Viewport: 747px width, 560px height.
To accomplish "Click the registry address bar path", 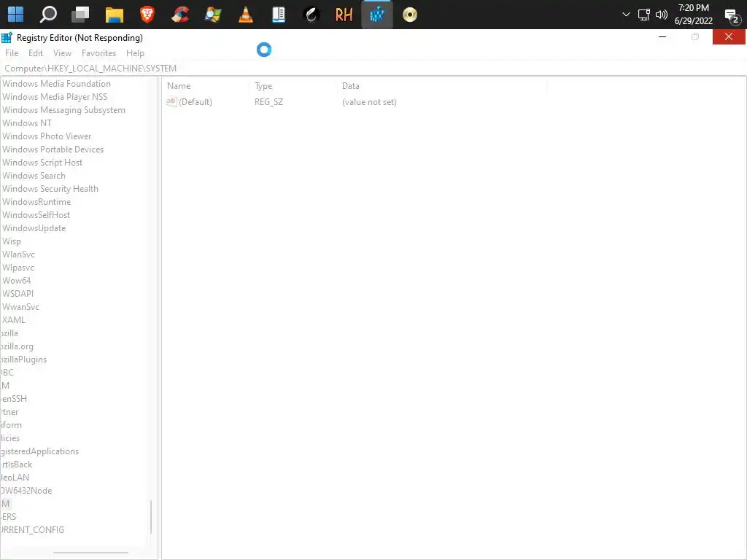I will tap(90, 69).
